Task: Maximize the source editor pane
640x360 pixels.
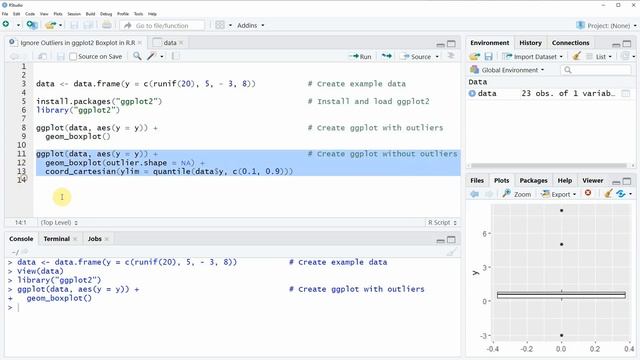Action: (x=451, y=43)
